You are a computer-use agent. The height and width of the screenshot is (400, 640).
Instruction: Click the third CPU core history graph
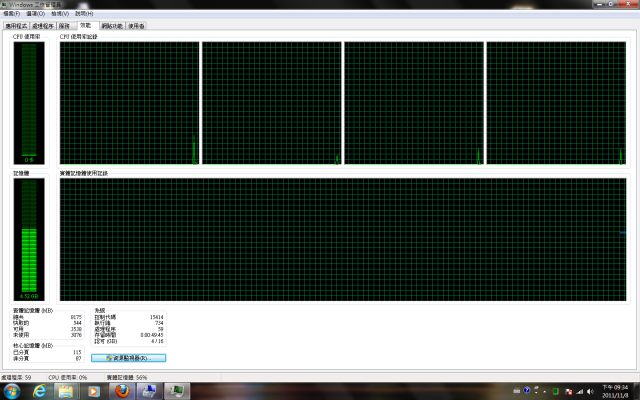pyautogui.click(x=414, y=103)
